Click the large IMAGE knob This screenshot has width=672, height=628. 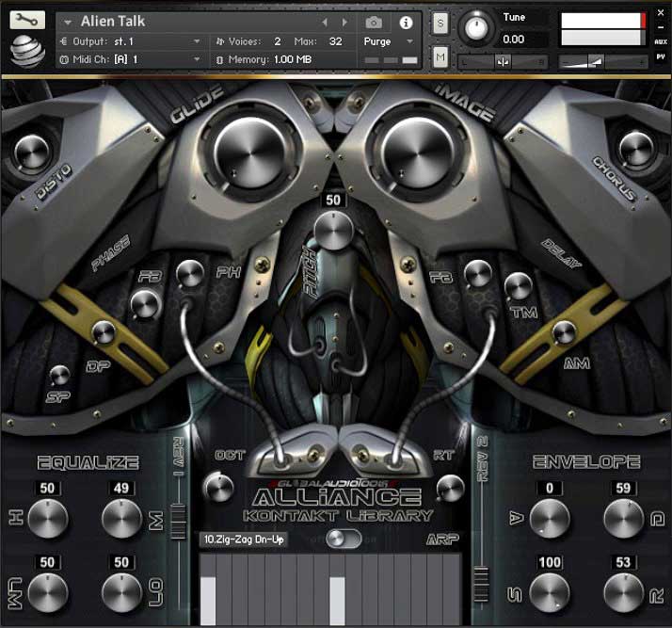tap(418, 153)
